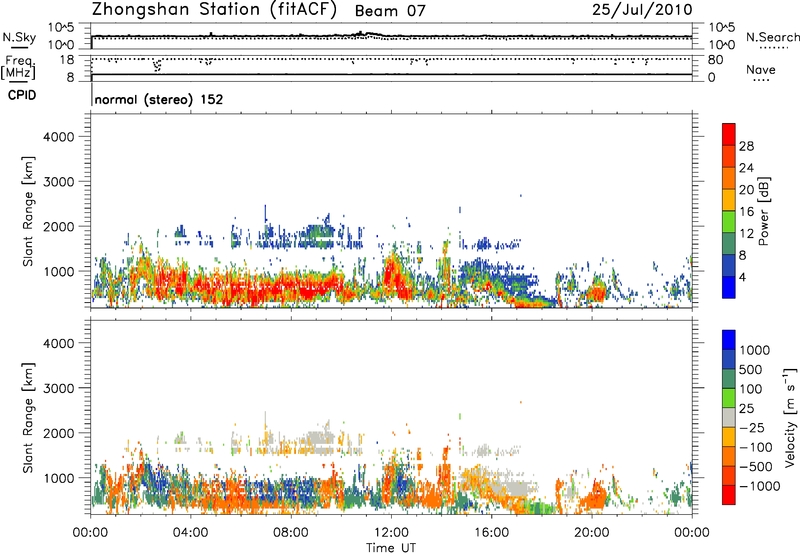Screen dimensions: 800x554
Task: Click the 16:00 time tick label
Action: pyautogui.click(x=491, y=533)
